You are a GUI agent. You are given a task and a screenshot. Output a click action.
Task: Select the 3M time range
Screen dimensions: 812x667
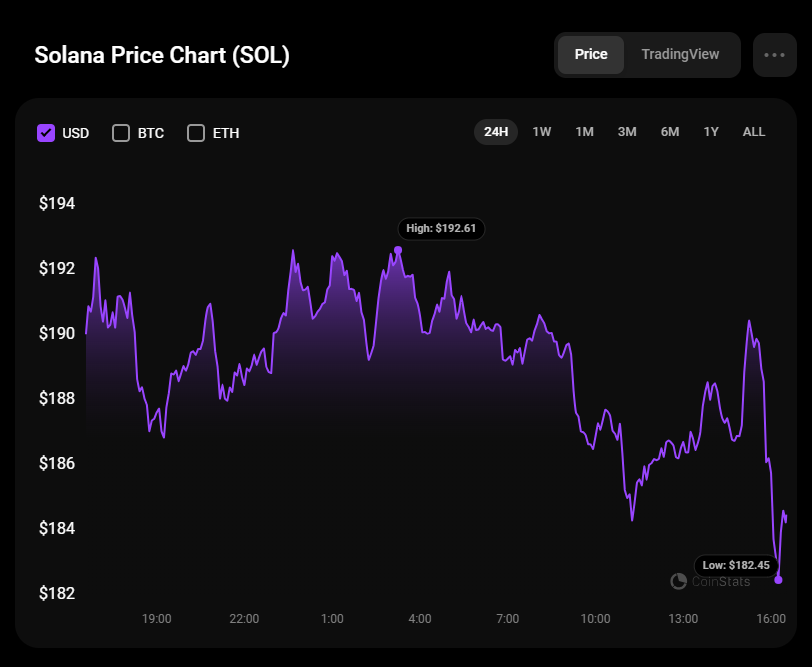point(627,132)
